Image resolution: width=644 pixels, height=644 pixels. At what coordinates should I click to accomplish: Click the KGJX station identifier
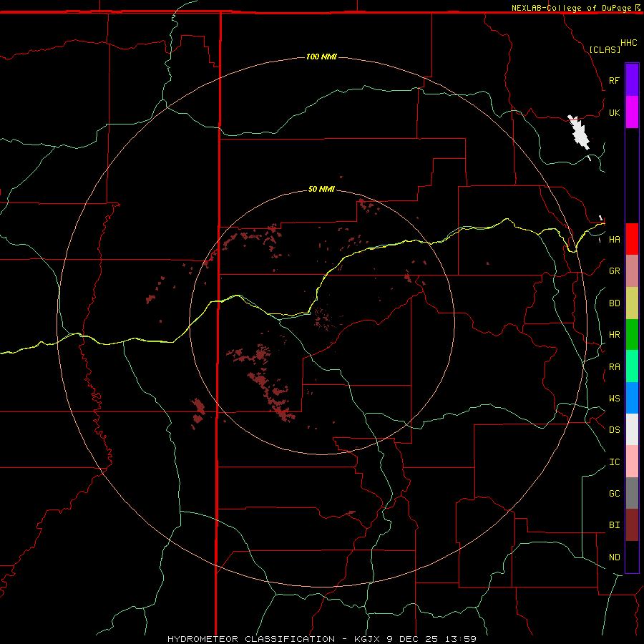[x=366, y=639]
